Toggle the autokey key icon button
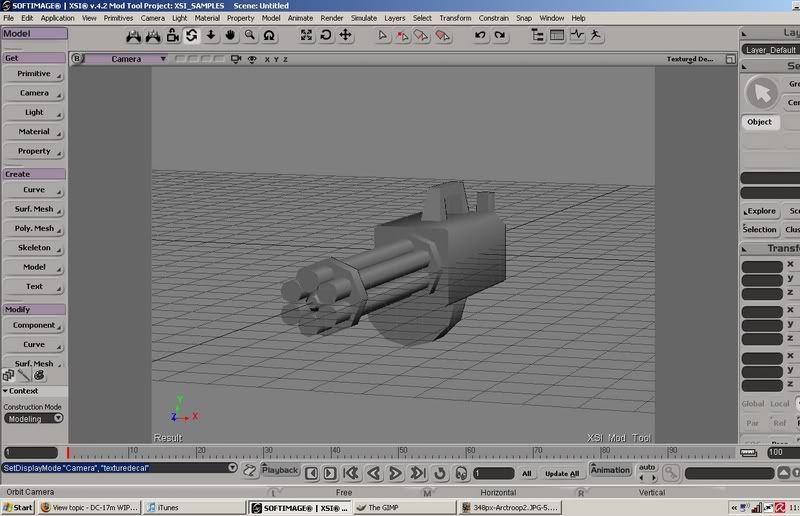800x516 pixels. click(670, 474)
